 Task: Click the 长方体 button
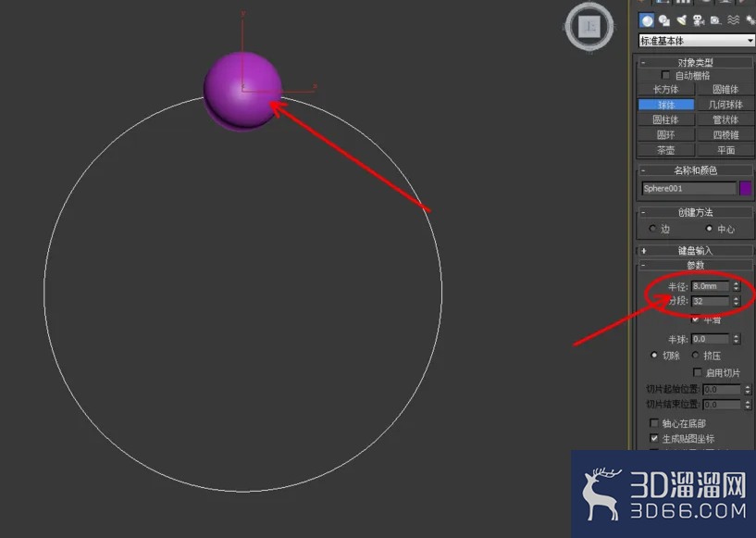pyautogui.click(x=666, y=89)
